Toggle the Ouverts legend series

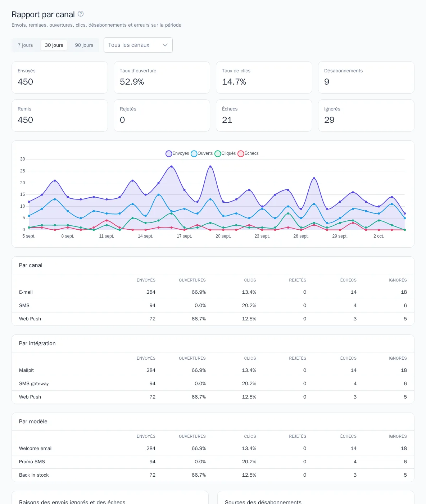[x=201, y=153]
